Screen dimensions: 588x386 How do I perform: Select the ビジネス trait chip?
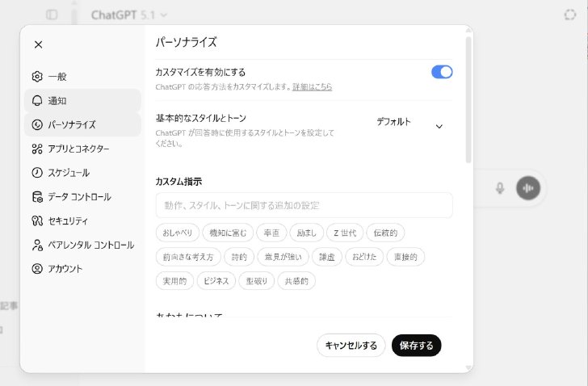(216, 281)
